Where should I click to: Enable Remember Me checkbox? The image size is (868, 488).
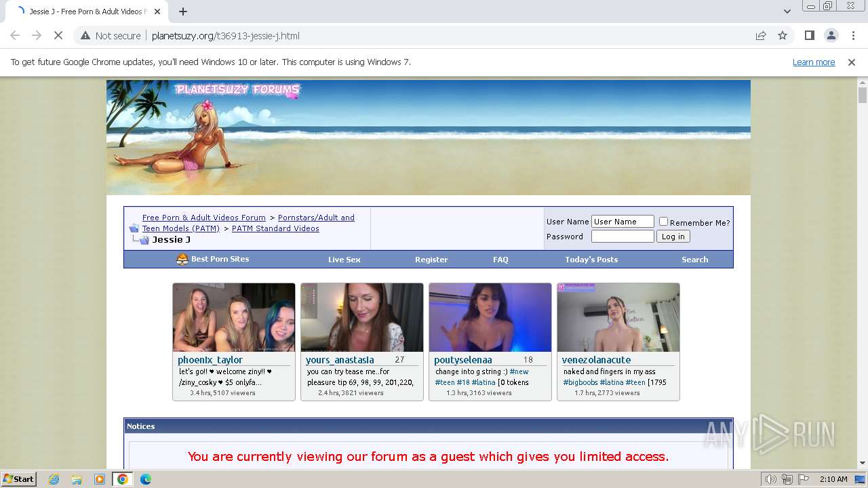click(664, 222)
